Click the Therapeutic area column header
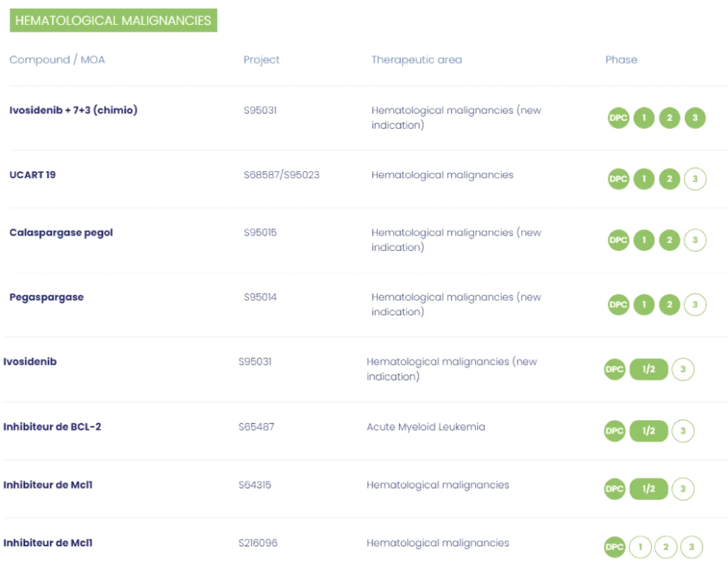Screen dimensions: 728x572 [x=417, y=59]
